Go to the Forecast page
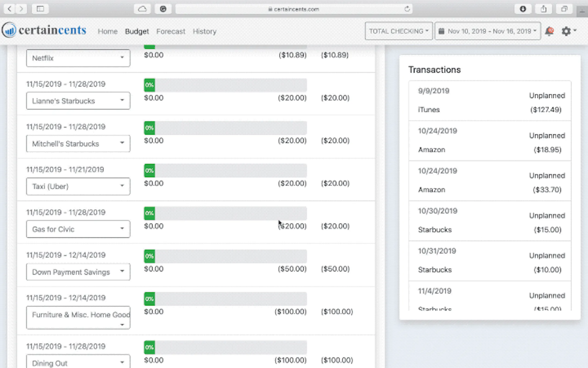588x368 pixels. pyautogui.click(x=171, y=31)
